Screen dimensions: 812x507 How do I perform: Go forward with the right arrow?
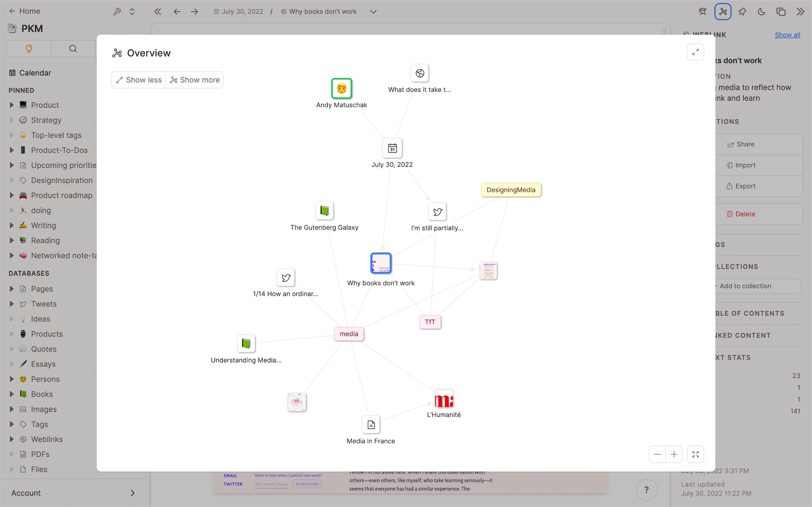coord(194,11)
